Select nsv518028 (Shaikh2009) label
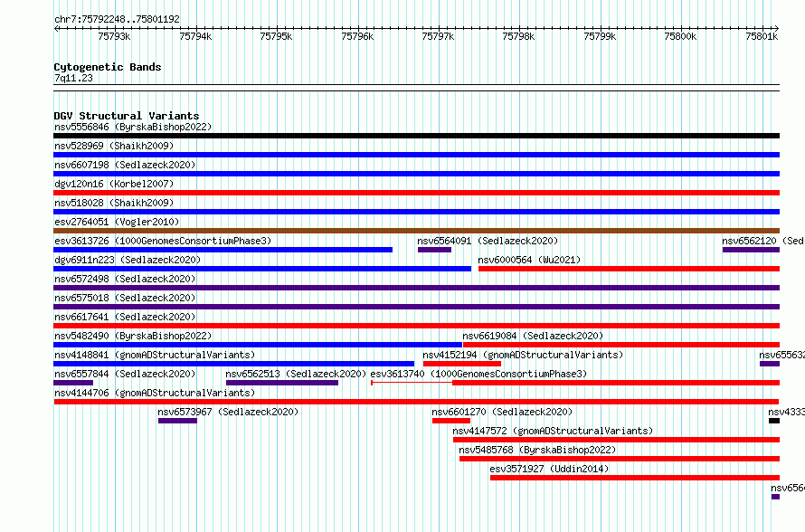Image resolution: width=805 pixels, height=532 pixels. coord(114,203)
